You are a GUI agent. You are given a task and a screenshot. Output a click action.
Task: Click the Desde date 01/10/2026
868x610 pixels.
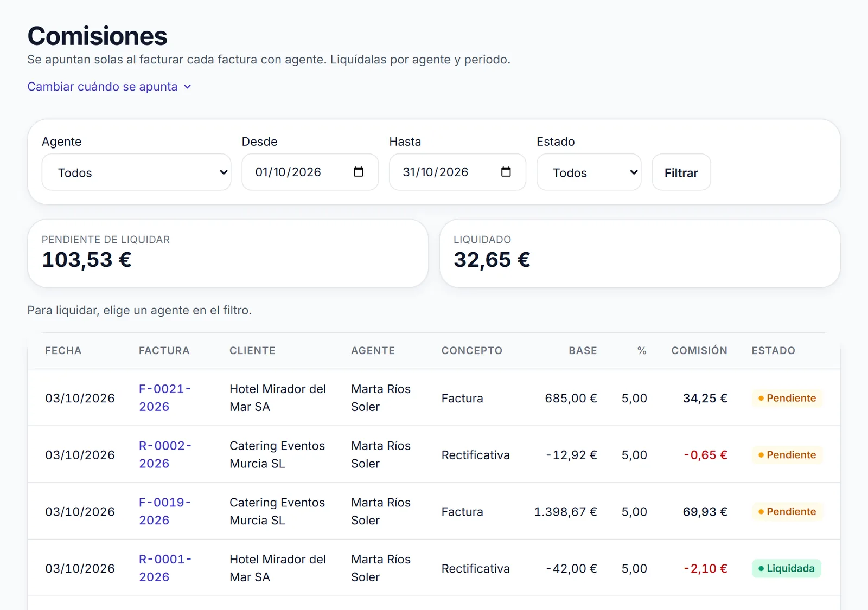(288, 172)
